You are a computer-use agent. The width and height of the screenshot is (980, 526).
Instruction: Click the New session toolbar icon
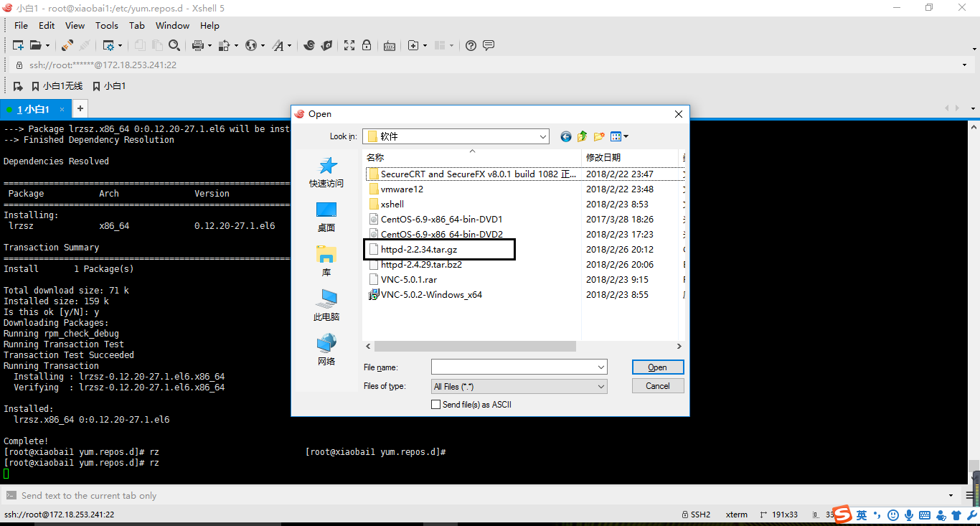(x=19, y=45)
